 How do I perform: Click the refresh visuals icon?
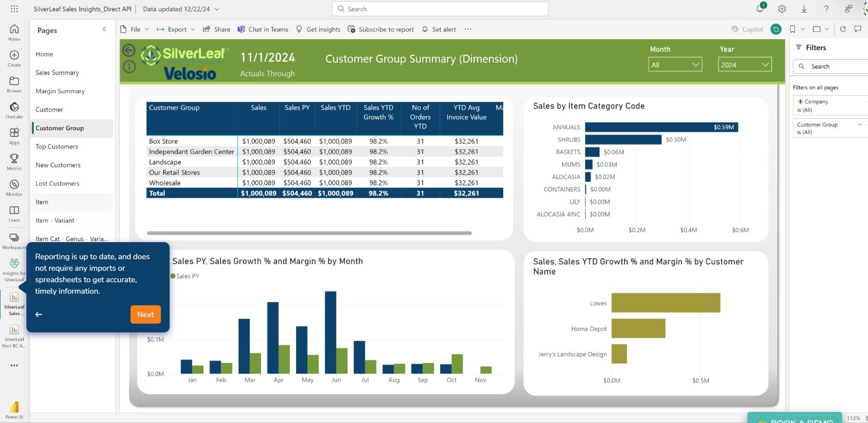click(x=843, y=29)
